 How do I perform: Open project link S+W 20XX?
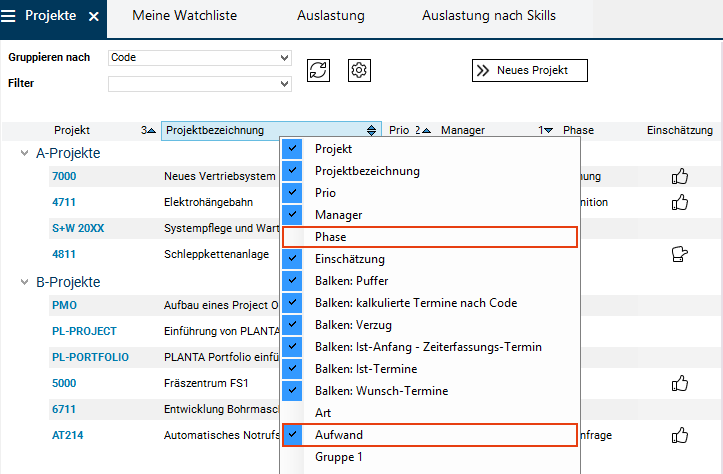click(x=78, y=228)
